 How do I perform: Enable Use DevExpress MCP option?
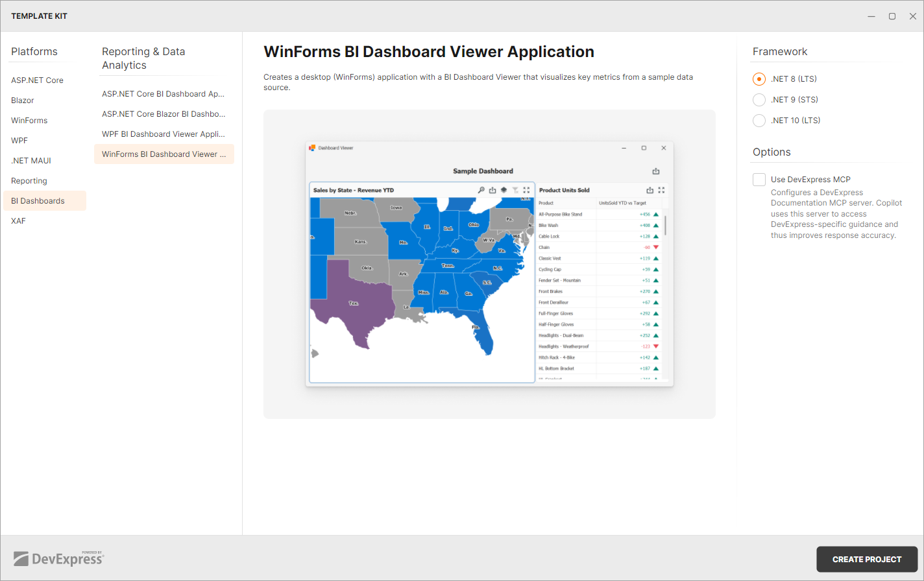coord(759,179)
